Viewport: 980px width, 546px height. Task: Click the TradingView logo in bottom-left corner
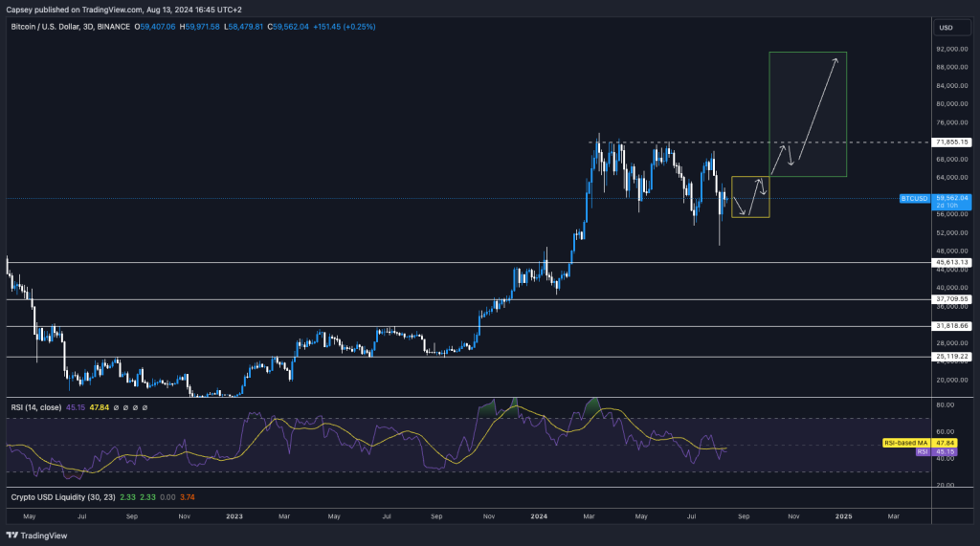[x=31, y=535]
